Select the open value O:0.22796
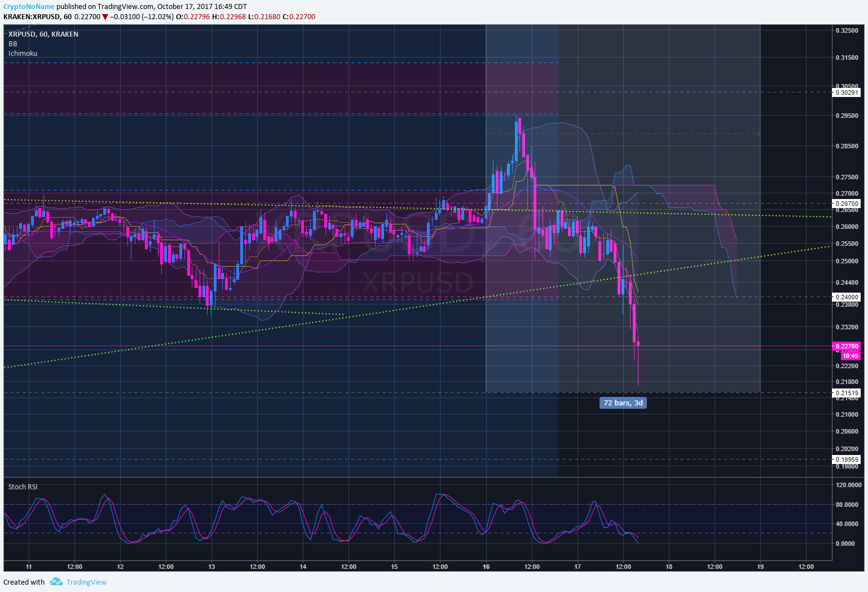This screenshot has width=868, height=592. (193, 17)
